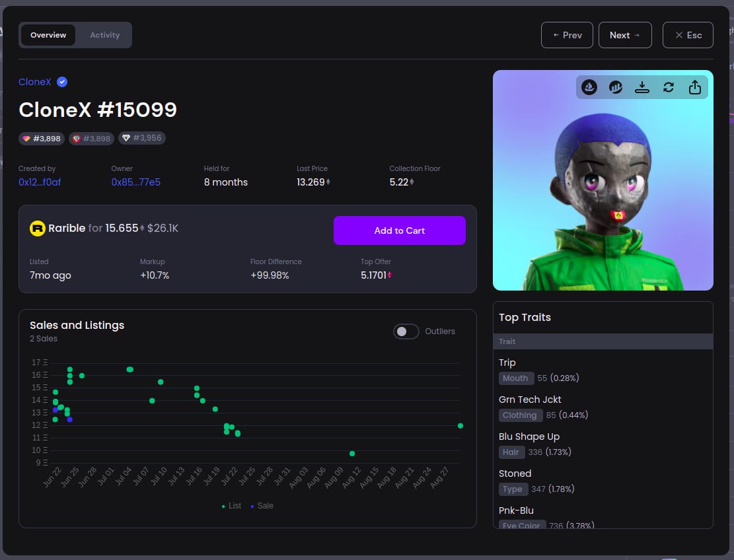Click the CloneX #15099 title
This screenshot has height=560, width=734.
pyautogui.click(x=97, y=110)
